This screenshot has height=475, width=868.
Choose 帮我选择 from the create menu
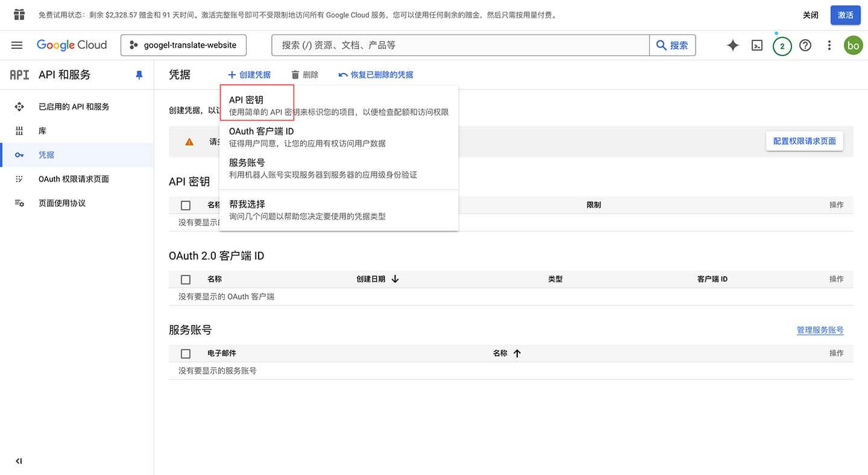[x=339, y=210]
